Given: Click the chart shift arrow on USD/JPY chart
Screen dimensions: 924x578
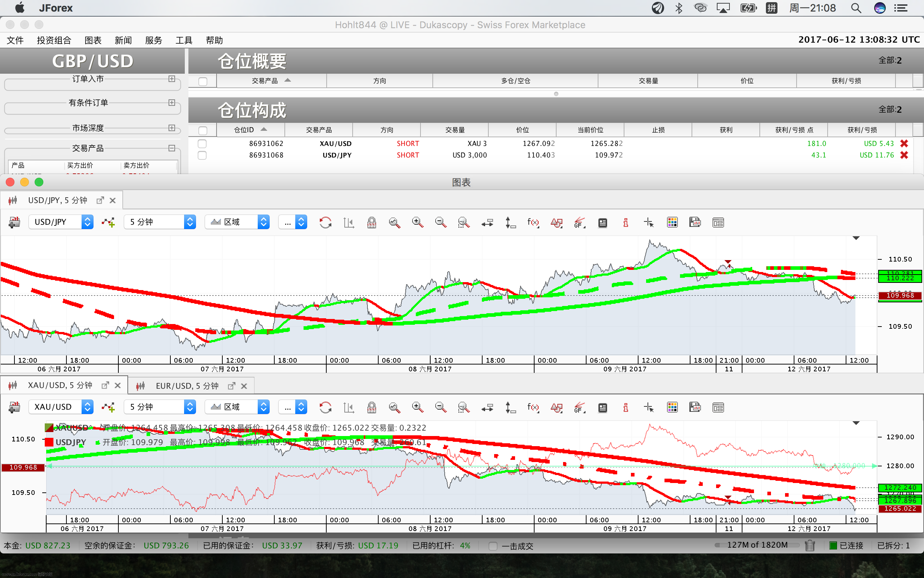Looking at the screenshot, I should coord(856,238).
